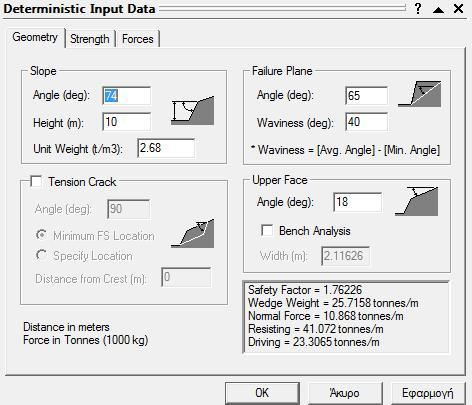Click the tension crack diagram icon
The height and width of the screenshot is (405, 472).
tap(193, 233)
